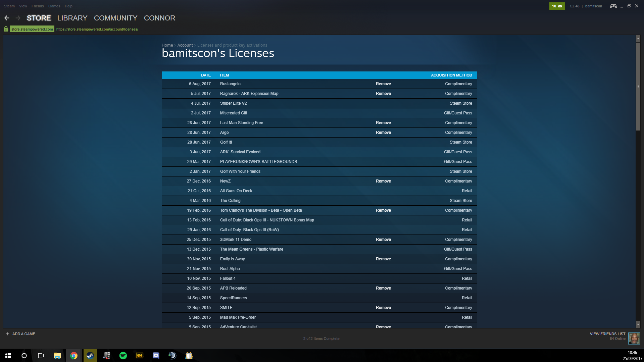
Task: Open Windows Start menu
Action: [x=8, y=356]
